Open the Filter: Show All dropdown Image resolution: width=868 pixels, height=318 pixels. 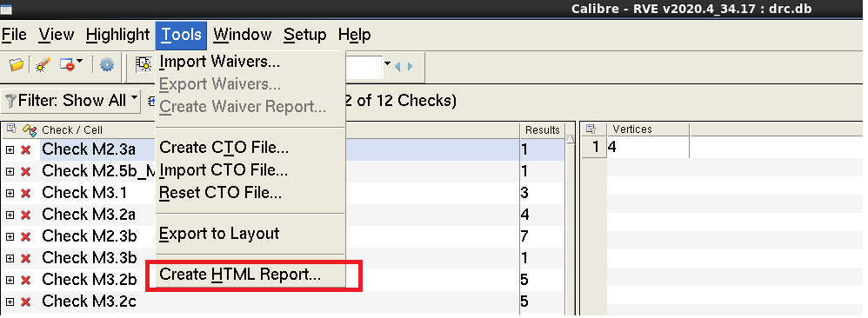click(70, 101)
